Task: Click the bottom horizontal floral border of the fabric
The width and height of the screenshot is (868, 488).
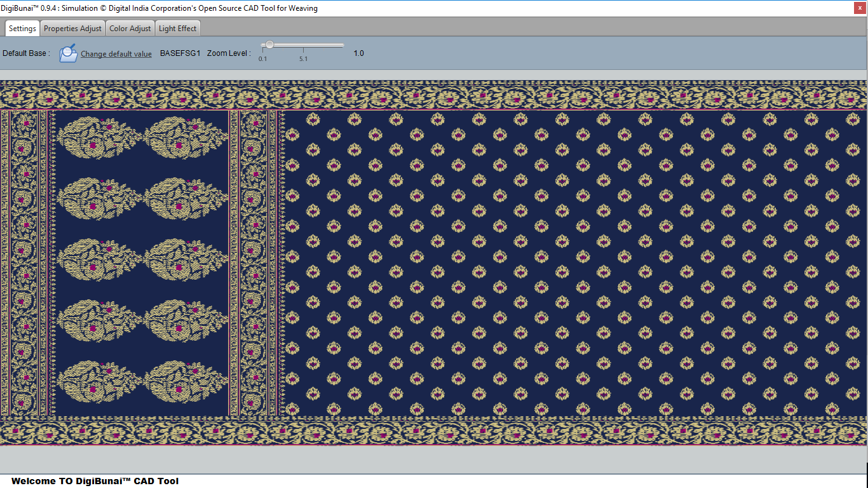Action: (434, 431)
